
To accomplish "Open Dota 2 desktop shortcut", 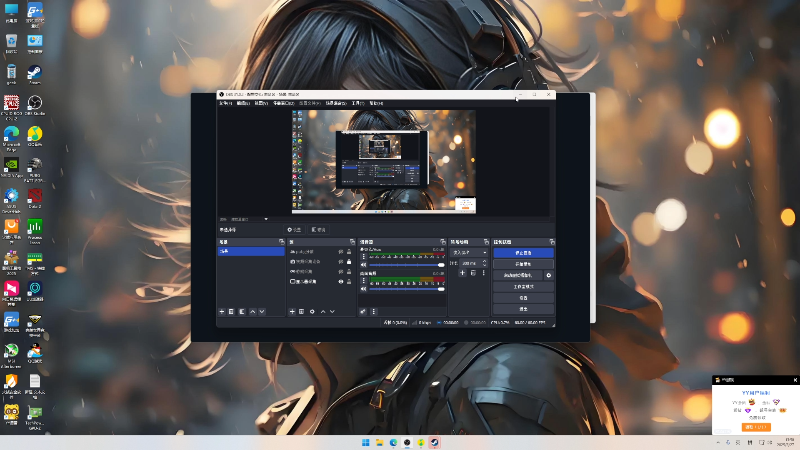I will [35, 198].
